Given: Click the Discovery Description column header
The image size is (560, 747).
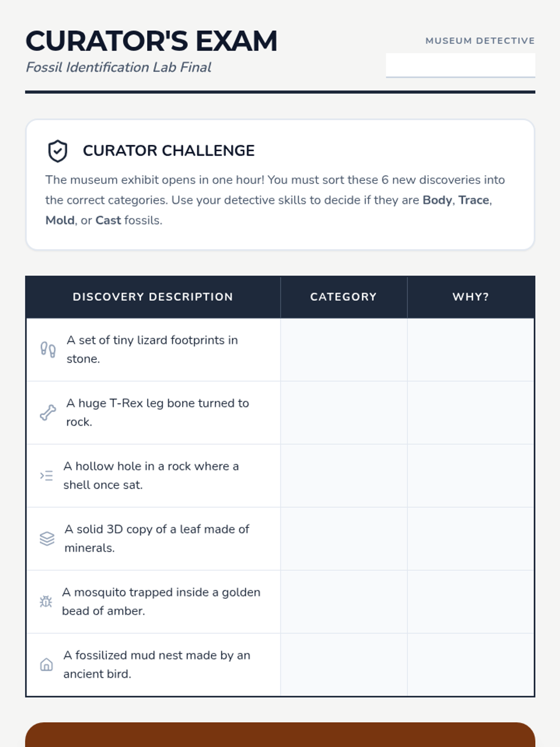Looking at the screenshot, I should pos(153,297).
